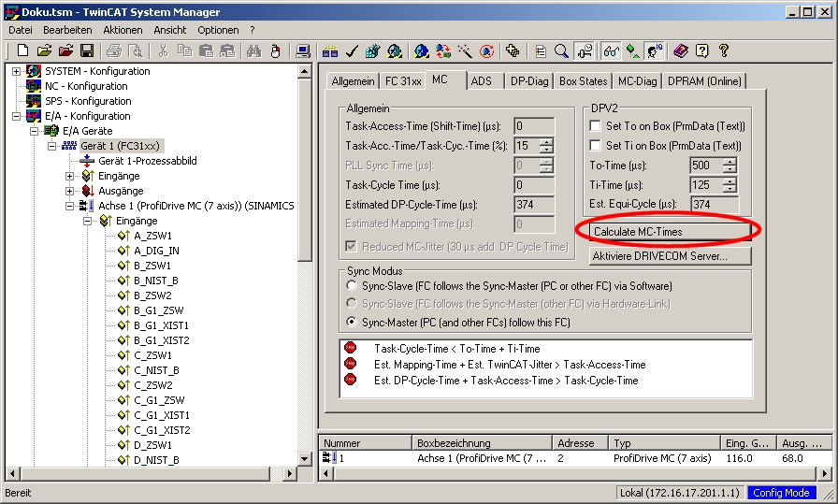Click the Activate Configuration cube icon

372,50
